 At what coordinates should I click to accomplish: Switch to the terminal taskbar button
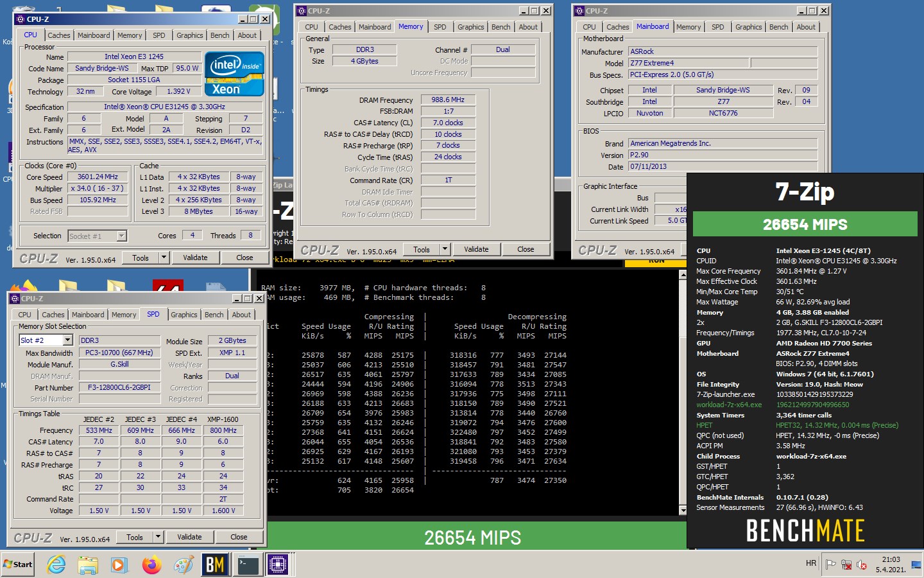tap(247, 565)
